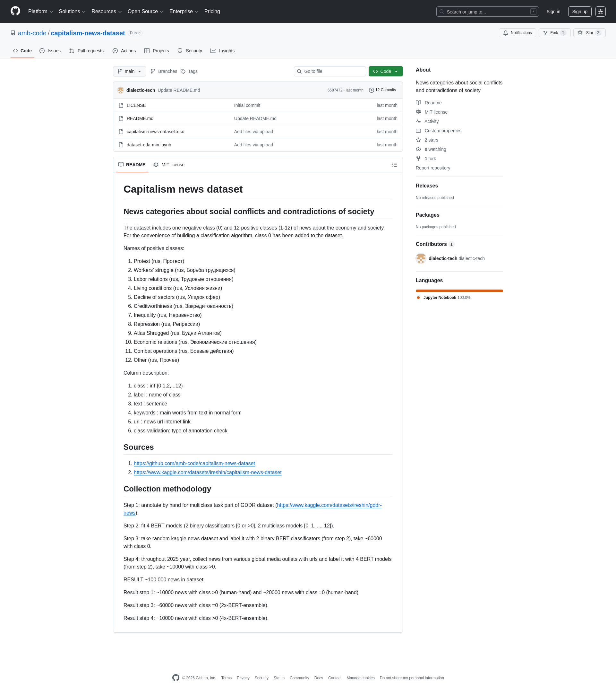Open the Packages heading link
Screen dimensions: 616x695
click(x=427, y=215)
